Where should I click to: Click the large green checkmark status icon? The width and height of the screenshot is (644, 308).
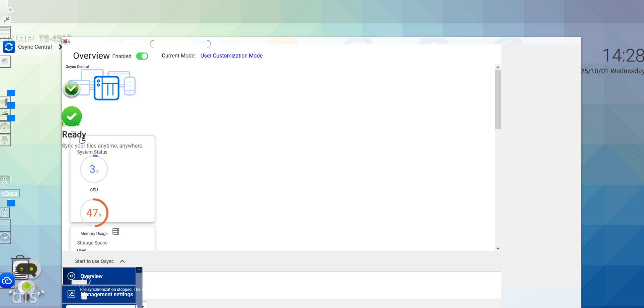(72, 116)
